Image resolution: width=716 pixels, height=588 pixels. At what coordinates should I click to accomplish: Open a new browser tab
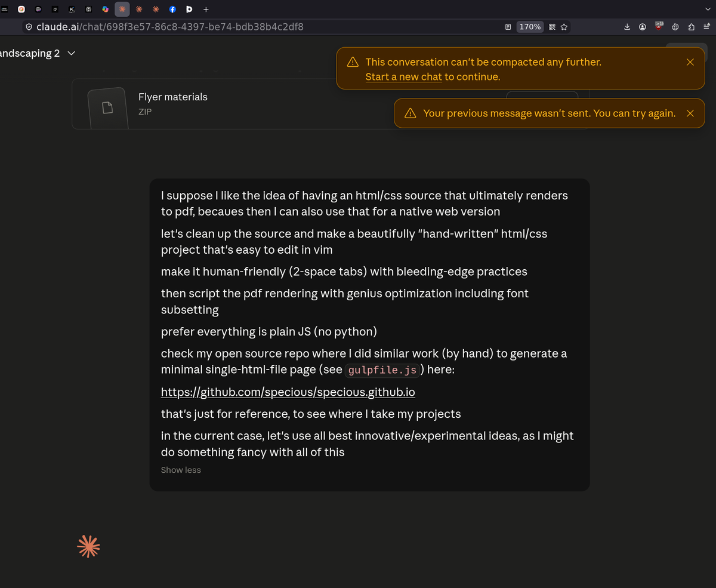click(x=206, y=10)
